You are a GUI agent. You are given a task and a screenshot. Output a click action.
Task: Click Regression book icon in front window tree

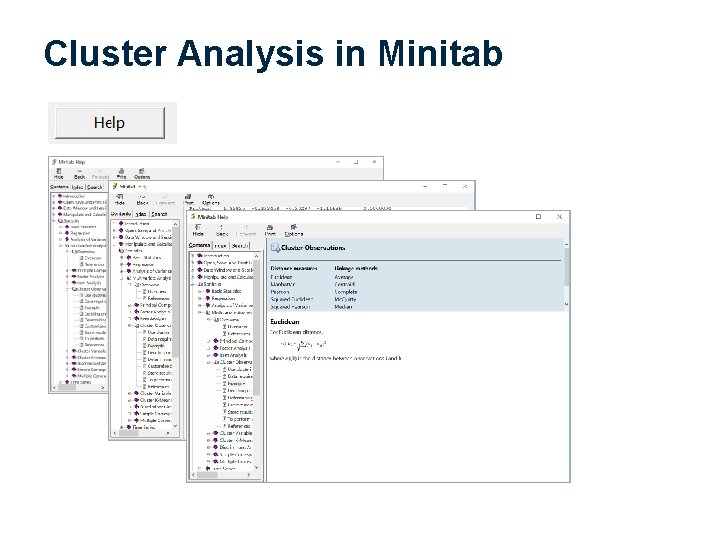tap(208, 298)
